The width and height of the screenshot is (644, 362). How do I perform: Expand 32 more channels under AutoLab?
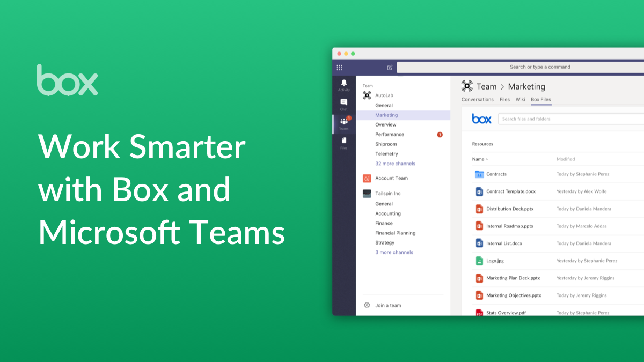[x=396, y=163]
